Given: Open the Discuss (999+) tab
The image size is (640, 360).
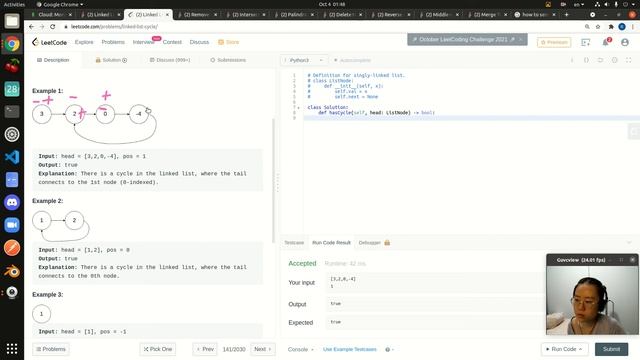Looking at the screenshot, I should (170, 60).
